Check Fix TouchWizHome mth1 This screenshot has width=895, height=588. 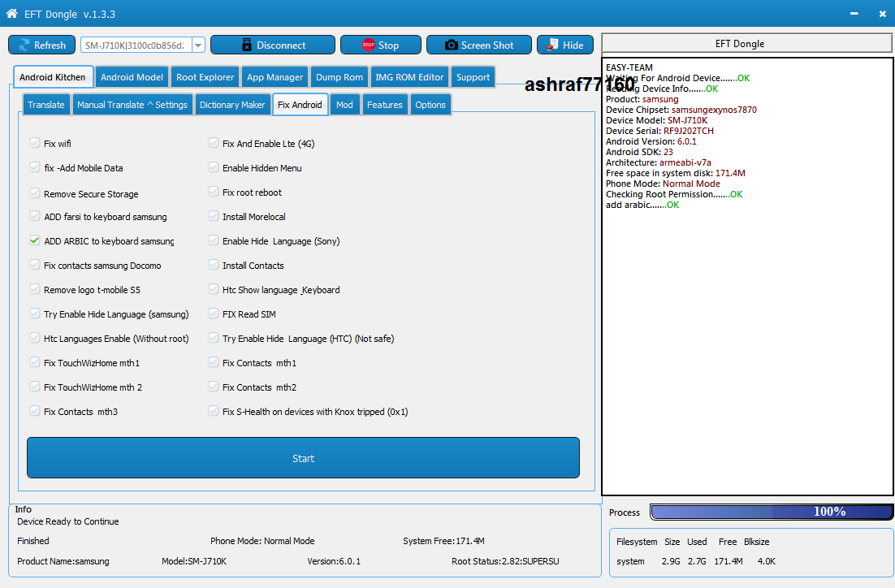click(x=35, y=362)
